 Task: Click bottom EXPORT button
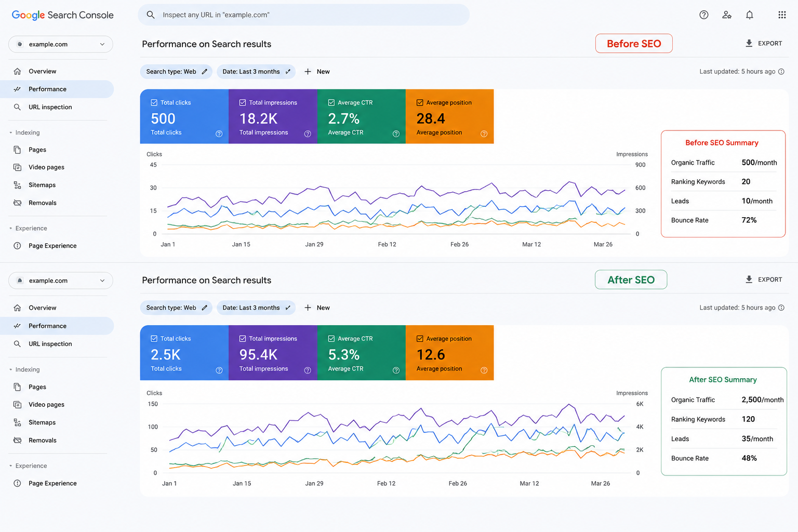pyautogui.click(x=763, y=280)
